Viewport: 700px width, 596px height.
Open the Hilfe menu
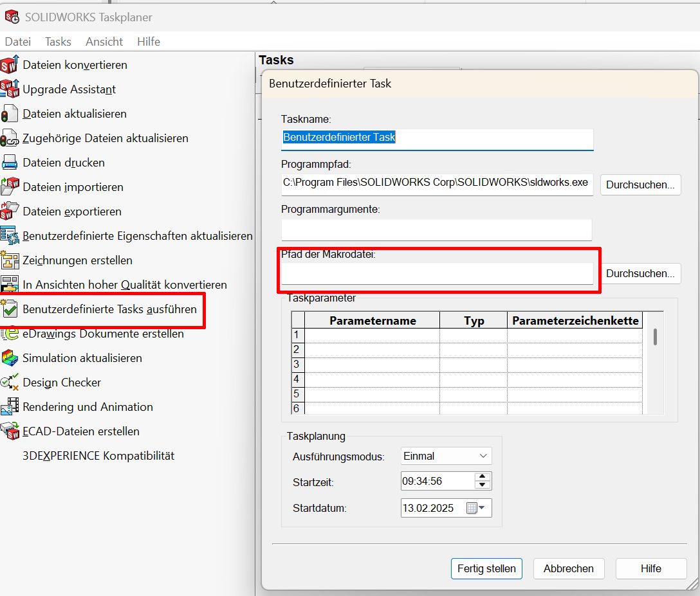(x=149, y=42)
